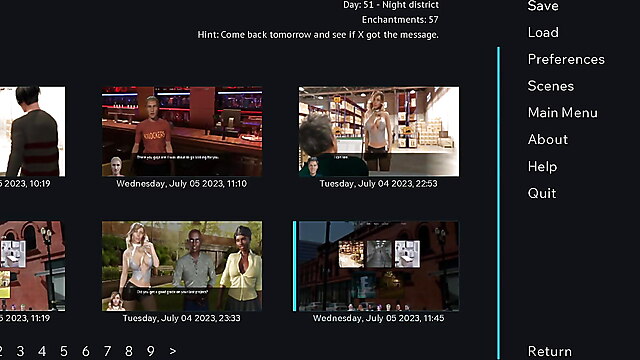
Task: Go to Main Menu
Action: pos(562,113)
